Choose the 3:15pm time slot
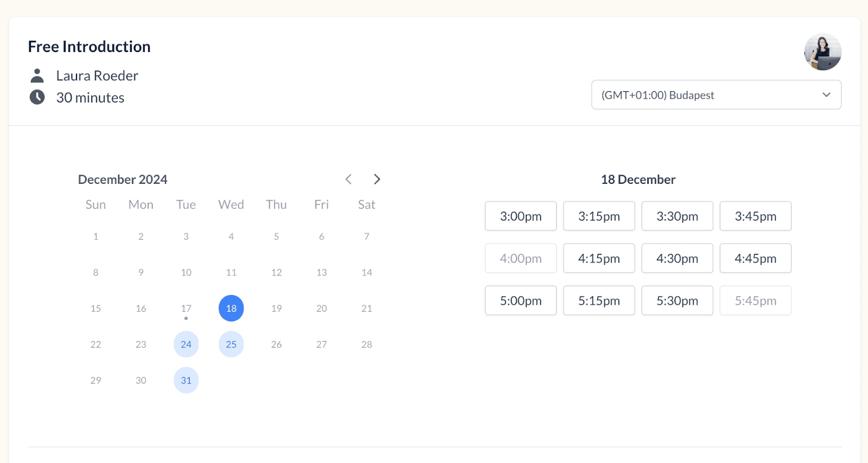The image size is (868, 463). [599, 216]
